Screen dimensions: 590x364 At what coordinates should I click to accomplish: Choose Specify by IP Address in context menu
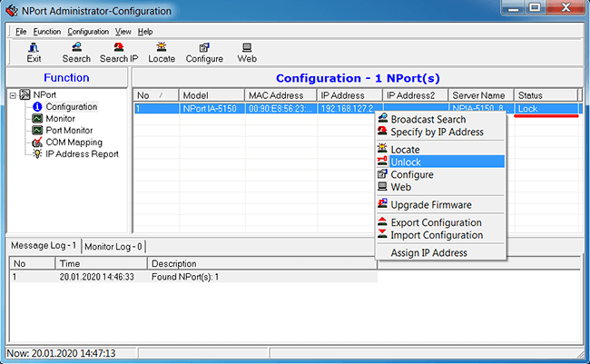tap(440, 133)
